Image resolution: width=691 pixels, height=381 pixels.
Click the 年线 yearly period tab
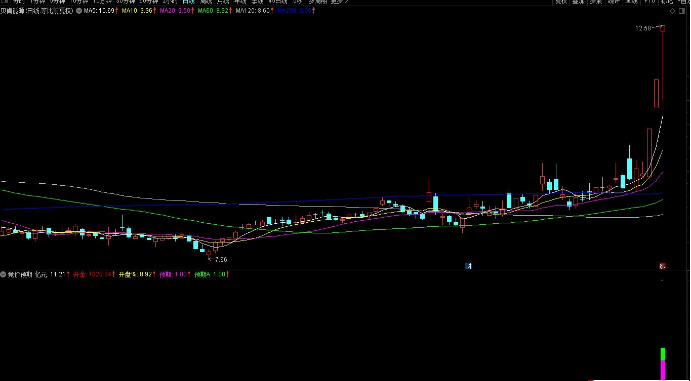tap(240, 2)
